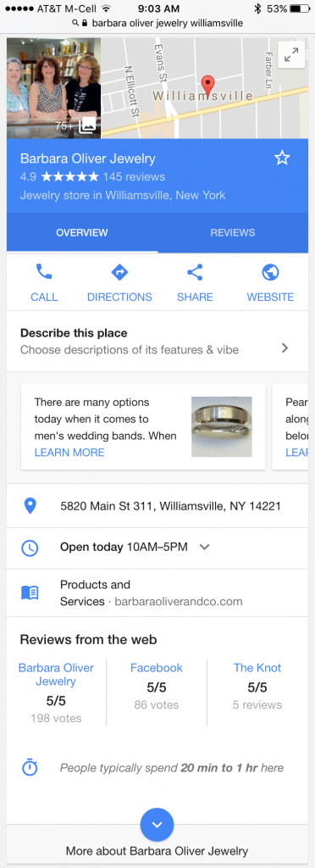Open Facebook reviews link
The width and height of the screenshot is (315, 868).
tap(157, 668)
